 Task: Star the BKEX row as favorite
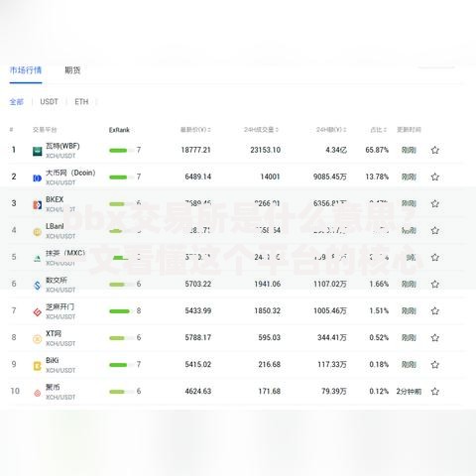435,203
